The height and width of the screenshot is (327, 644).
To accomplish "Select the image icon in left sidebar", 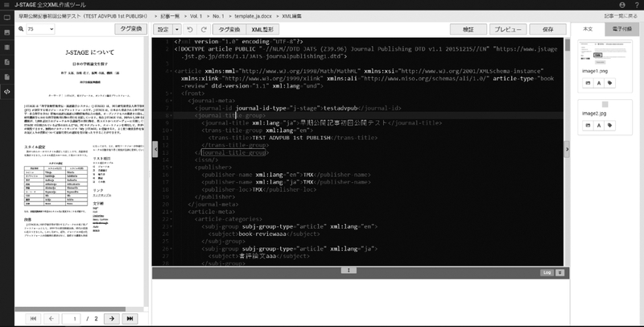I will [7, 32].
